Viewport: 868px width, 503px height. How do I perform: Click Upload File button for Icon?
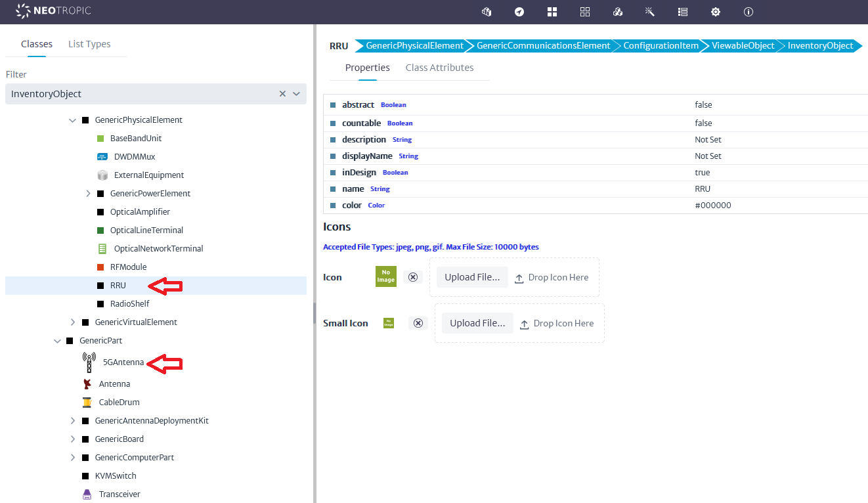tap(472, 277)
